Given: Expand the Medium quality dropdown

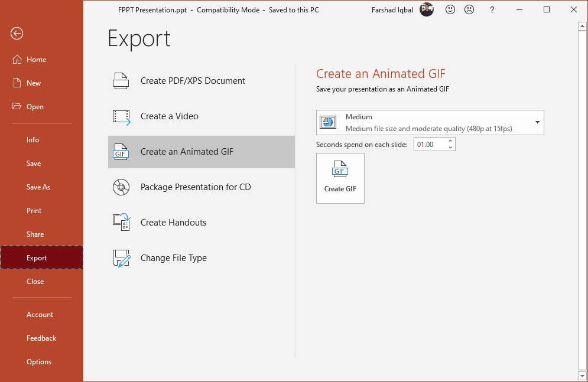Looking at the screenshot, I should [x=537, y=122].
